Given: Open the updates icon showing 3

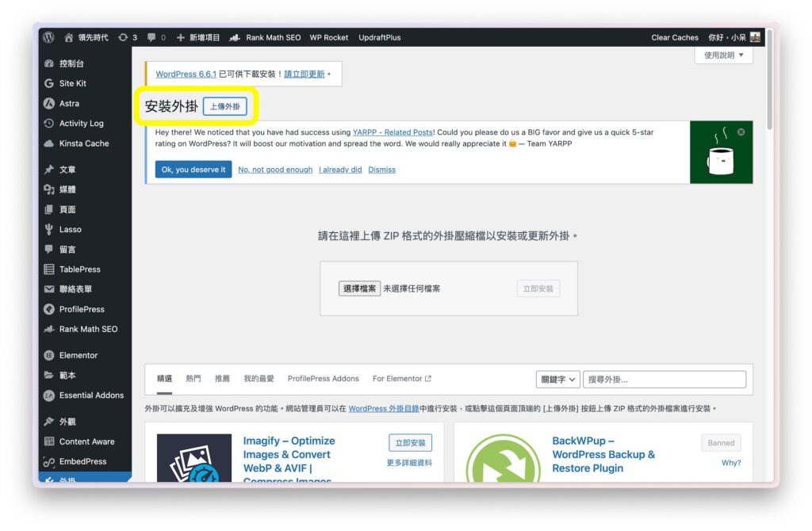Looking at the screenshot, I should click(x=123, y=37).
